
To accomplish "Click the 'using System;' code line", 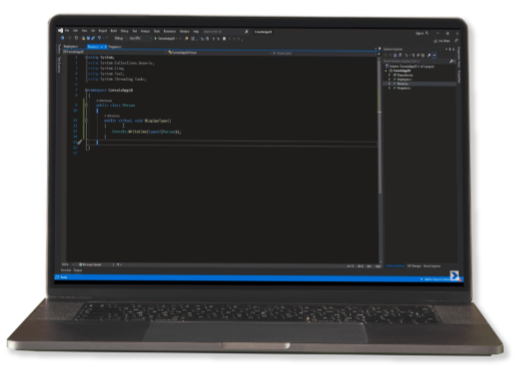I will coord(101,57).
